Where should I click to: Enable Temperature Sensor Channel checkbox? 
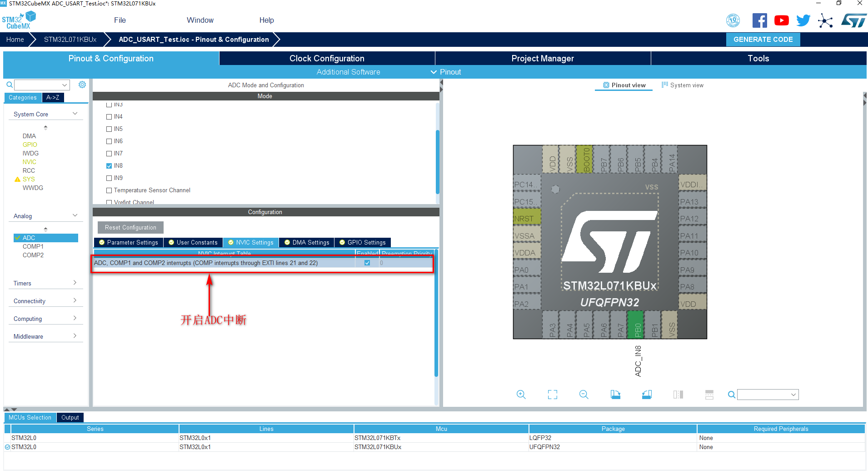click(x=109, y=190)
